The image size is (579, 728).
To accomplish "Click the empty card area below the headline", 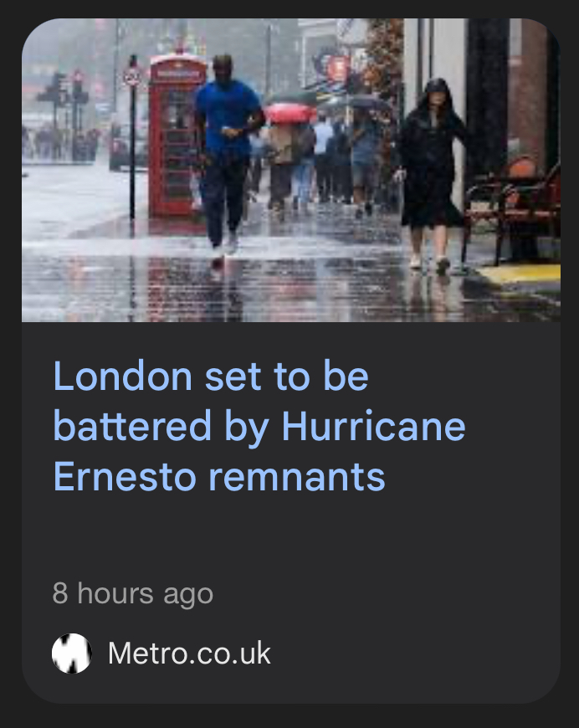I will tap(291, 536).
